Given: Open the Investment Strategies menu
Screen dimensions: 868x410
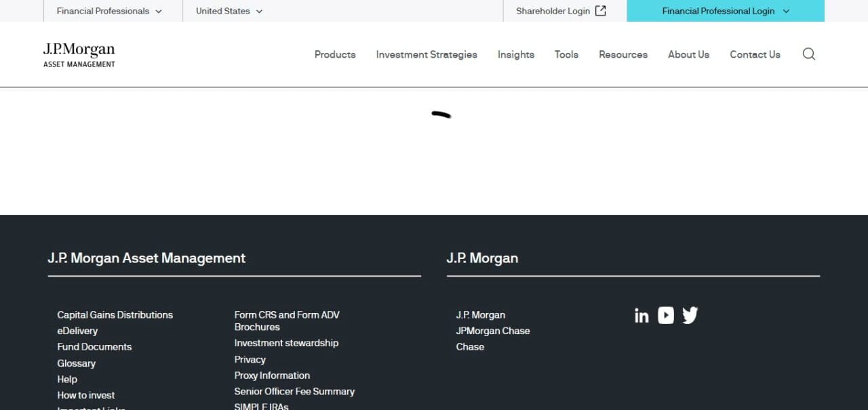Looking at the screenshot, I should pyautogui.click(x=427, y=54).
